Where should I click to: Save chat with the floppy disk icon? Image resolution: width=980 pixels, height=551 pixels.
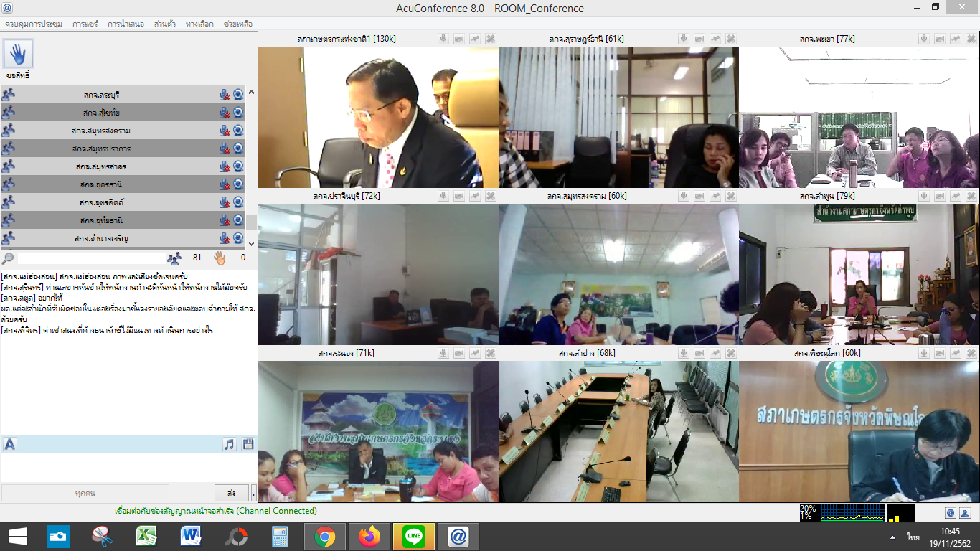coord(248,445)
